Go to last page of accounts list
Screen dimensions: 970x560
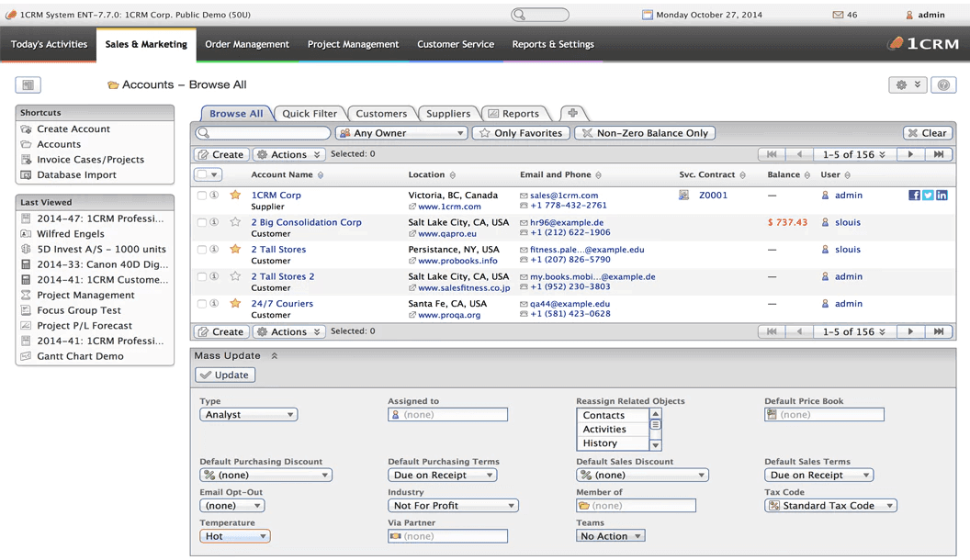tap(939, 154)
